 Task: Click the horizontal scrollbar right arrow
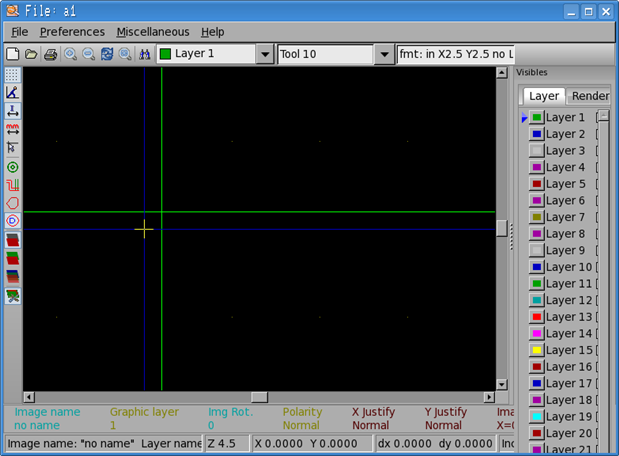tap(489, 397)
